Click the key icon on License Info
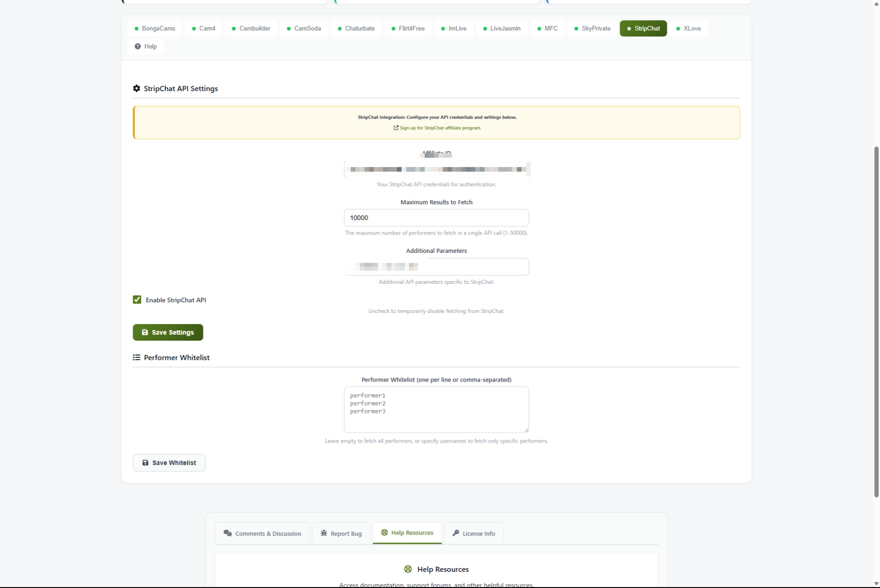The image size is (880, 588). tap(456, 533)
